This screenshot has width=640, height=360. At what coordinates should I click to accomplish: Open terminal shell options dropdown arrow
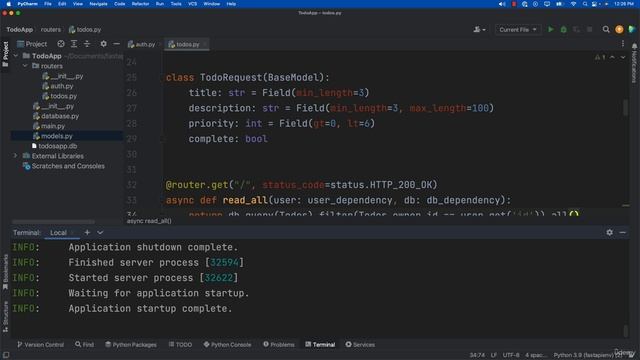100,232
